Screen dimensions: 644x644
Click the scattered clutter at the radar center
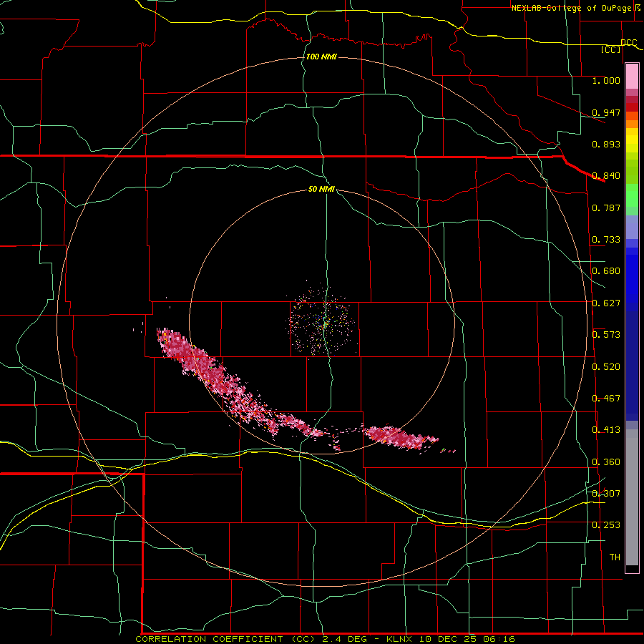pyautogui.click(x=321, y=323)
